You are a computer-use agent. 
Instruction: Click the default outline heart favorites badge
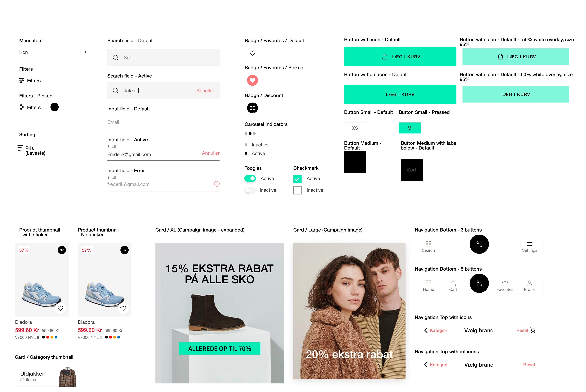[252, 53]
